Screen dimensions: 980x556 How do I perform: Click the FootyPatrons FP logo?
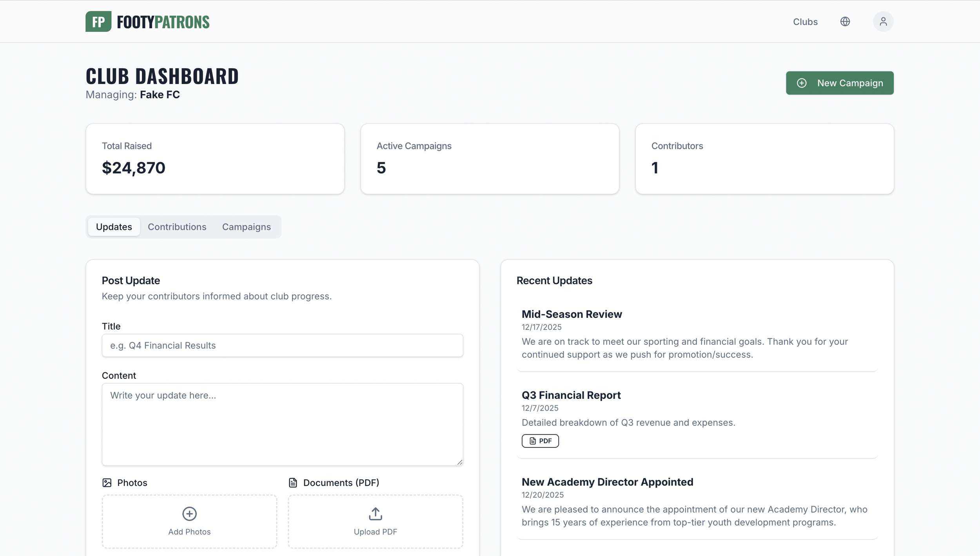pyautogui.click(x=98, y=21)
